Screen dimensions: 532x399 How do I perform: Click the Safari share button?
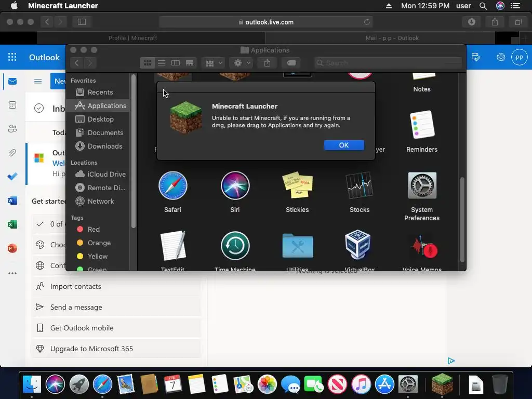495,22
